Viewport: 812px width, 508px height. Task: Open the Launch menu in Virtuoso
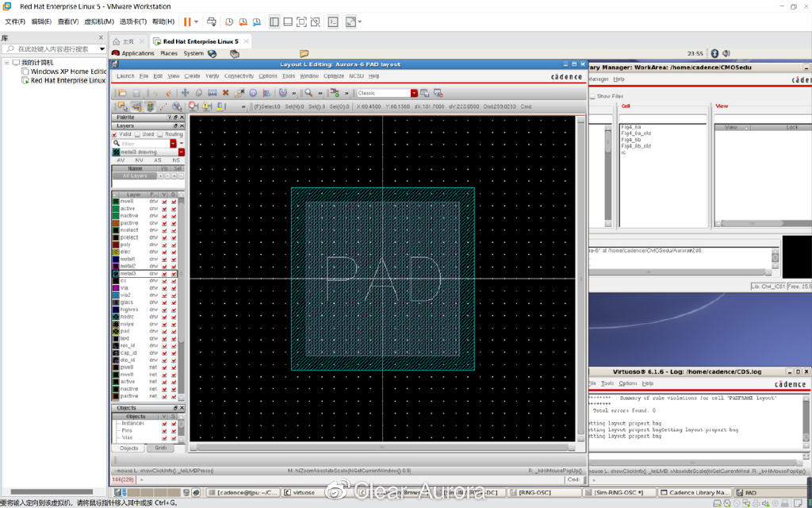pos(125,76)
